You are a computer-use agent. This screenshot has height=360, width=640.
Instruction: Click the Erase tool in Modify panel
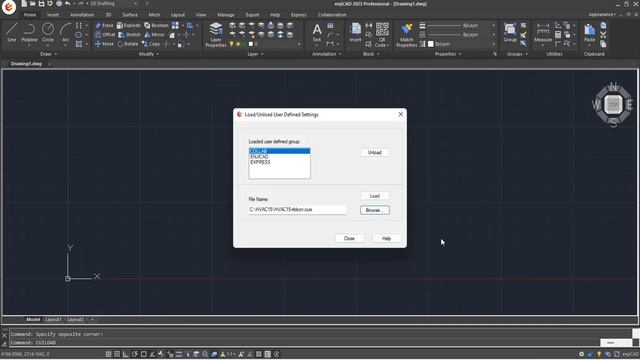[x=104, y=25]
